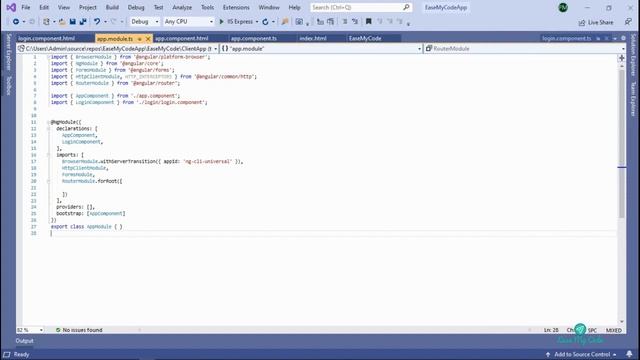The image size is (640, 360).
Task: Open the Build menu
Action: pos(112,7)
